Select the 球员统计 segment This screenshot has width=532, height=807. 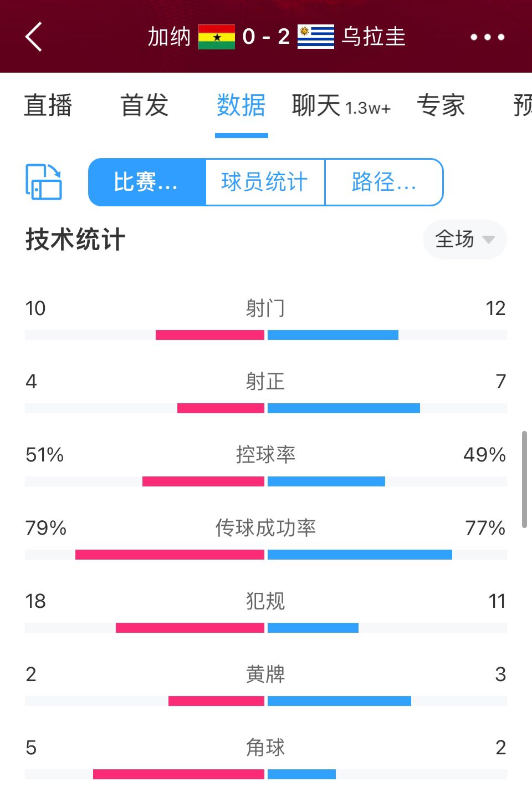click(x=265, y=182)
